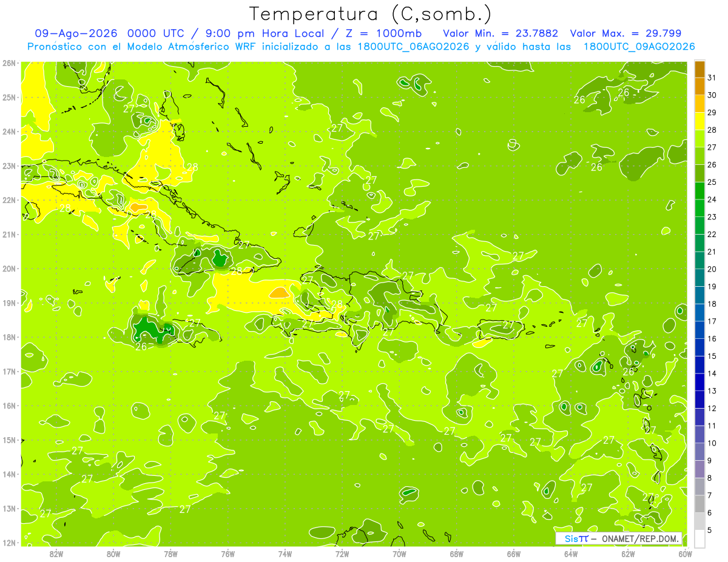Click the yellow-green legend swatch between 27 and 28

point(699,138)
